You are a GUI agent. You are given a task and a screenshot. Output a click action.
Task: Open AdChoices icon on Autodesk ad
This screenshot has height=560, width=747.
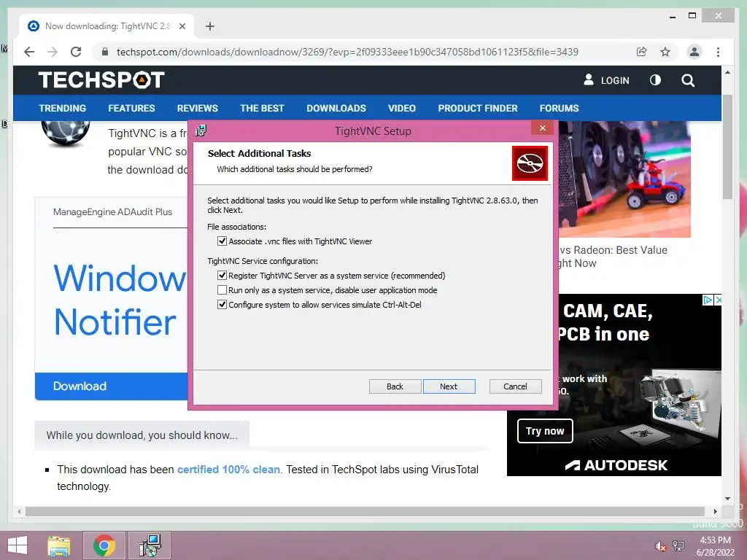(x=708, y=300)
